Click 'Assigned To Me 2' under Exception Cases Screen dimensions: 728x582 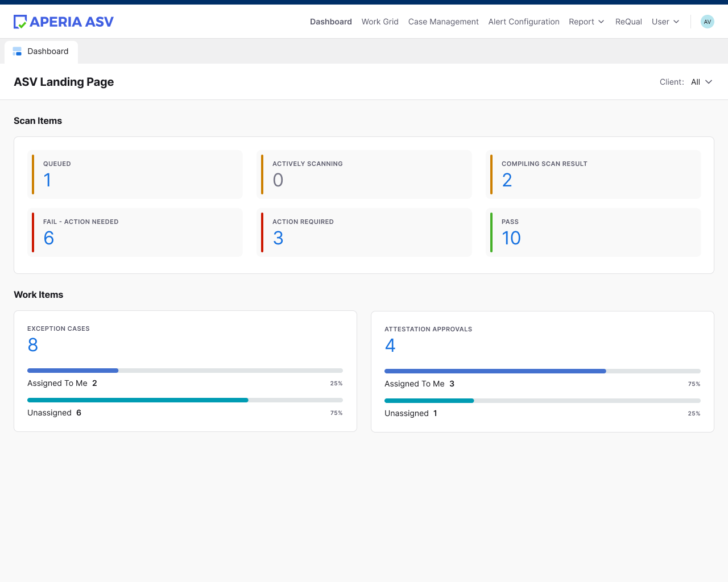[x=63, y=383]
